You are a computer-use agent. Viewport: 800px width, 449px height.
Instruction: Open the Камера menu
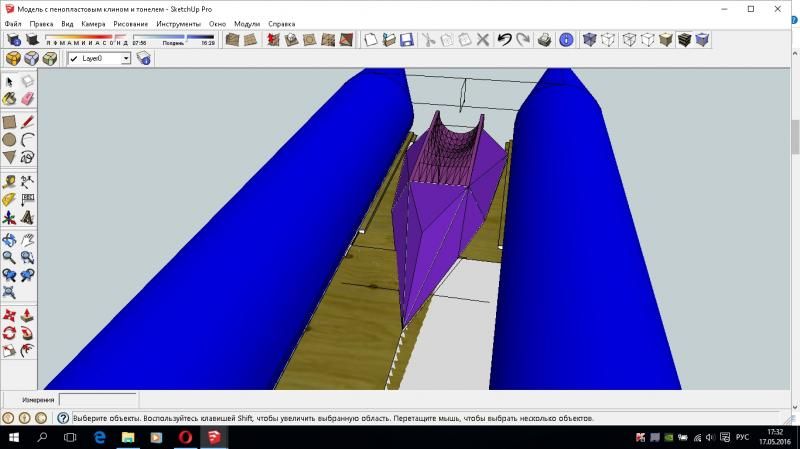point(93,23)
